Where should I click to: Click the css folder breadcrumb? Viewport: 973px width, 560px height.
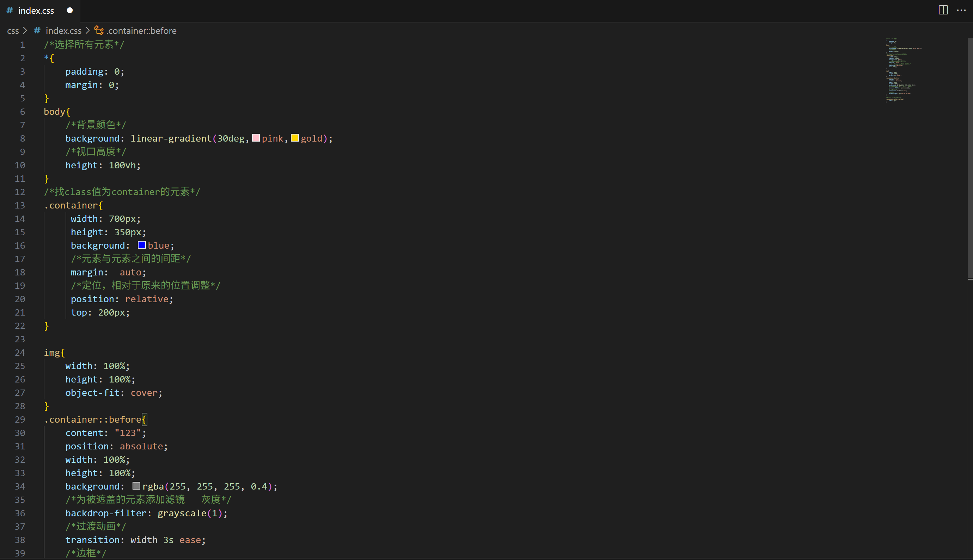click(x=13, y=31)
